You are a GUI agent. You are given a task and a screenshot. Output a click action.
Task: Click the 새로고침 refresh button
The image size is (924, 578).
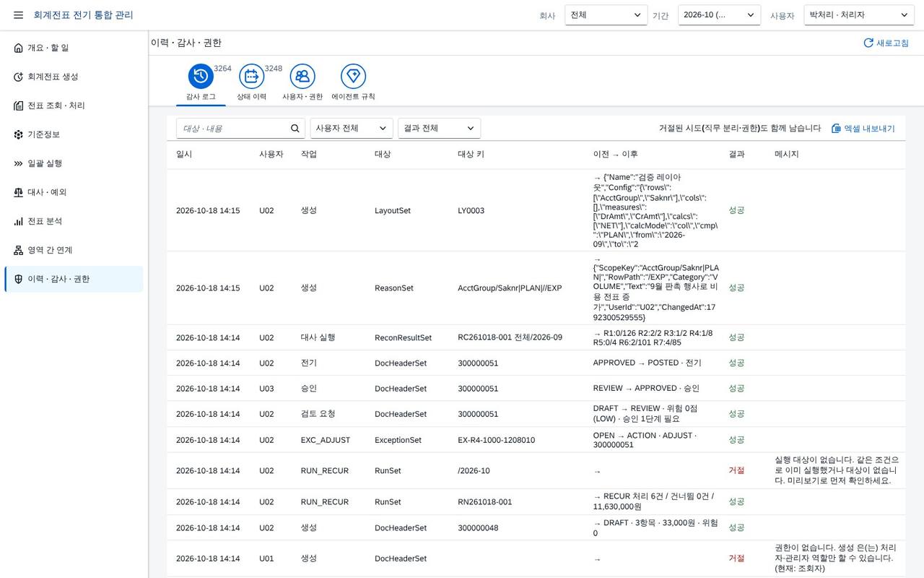coord(886,43)
